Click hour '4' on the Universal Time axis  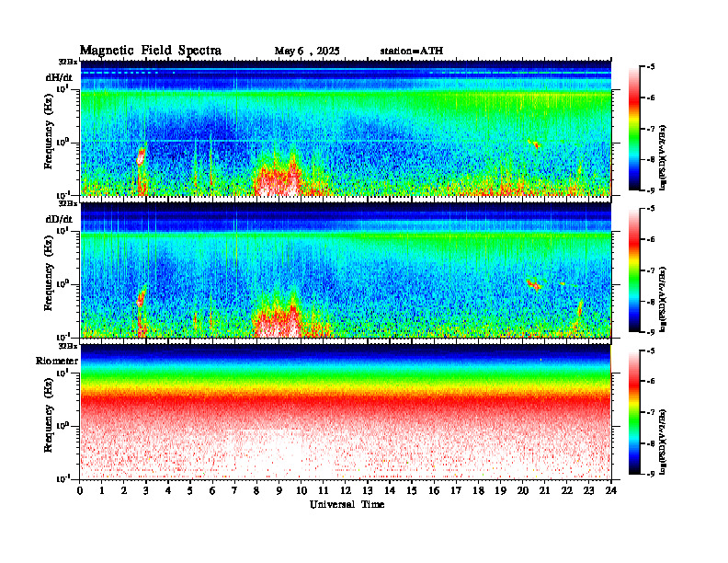pos(168,491)
